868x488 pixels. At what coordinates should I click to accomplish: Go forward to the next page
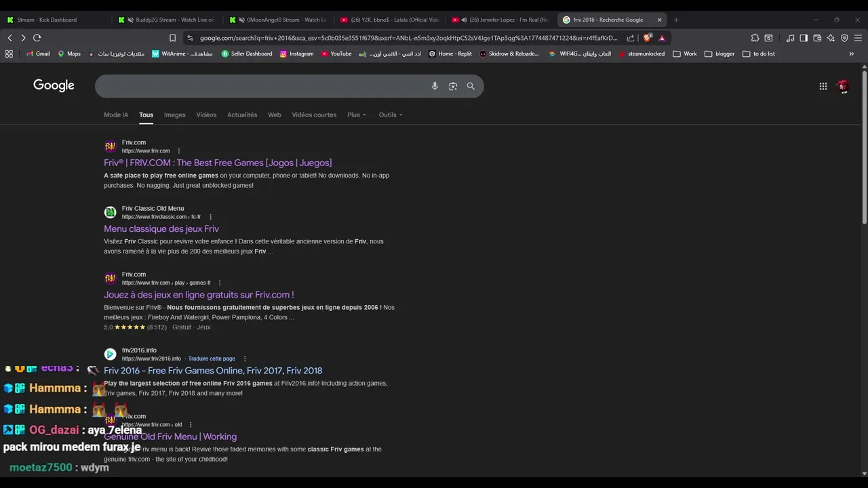[x=23, y=38]
